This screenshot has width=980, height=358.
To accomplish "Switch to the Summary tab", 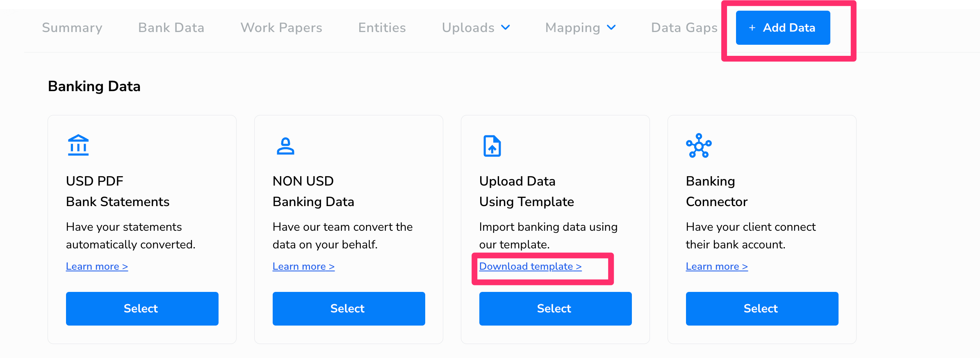I will [72, 28].
